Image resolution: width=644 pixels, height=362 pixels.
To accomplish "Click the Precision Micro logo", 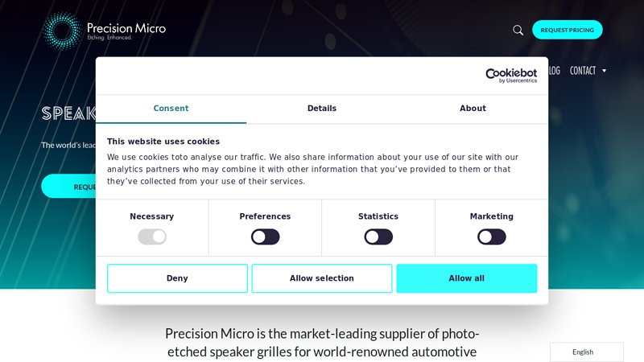I will (62, 31).
